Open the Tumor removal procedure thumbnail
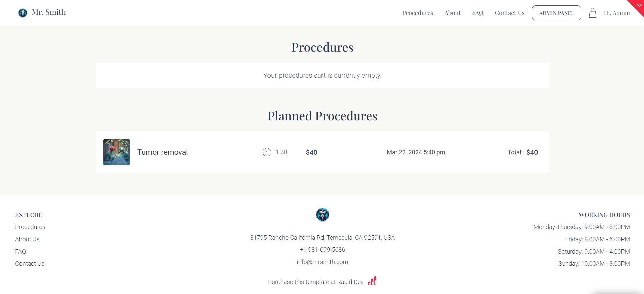Viewport: 644px width, 294px height. click(117, 152)
